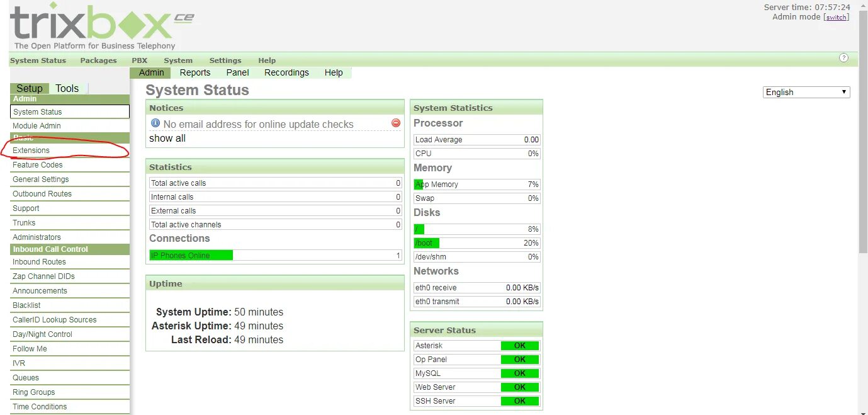Click the /dev/shm disk row

pyautogui.click(x=477, y=257)
